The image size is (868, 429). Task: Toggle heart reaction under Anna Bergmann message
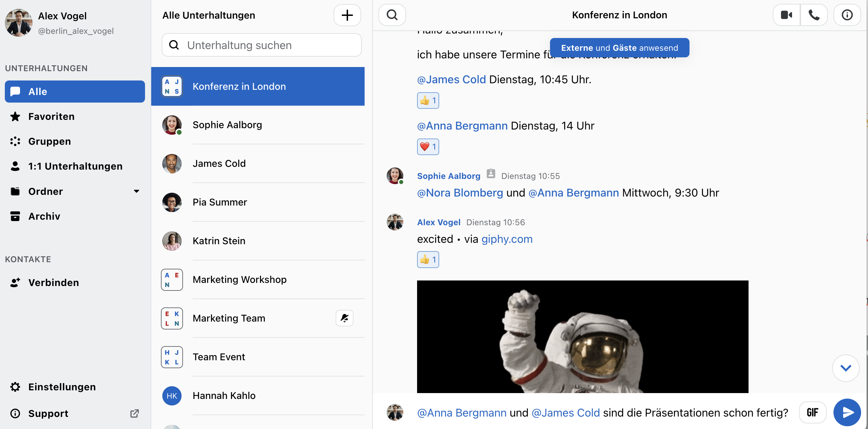(x=428, y=147)
